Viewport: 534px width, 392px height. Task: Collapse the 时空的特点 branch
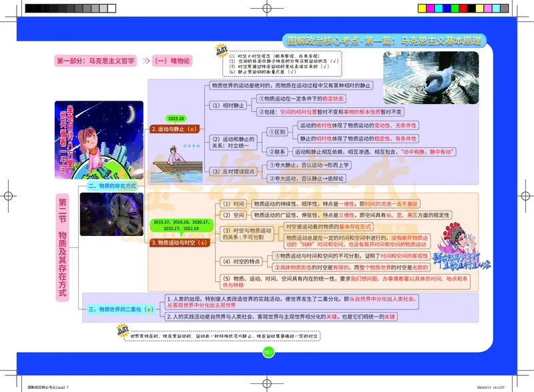(x=240, y=260)
